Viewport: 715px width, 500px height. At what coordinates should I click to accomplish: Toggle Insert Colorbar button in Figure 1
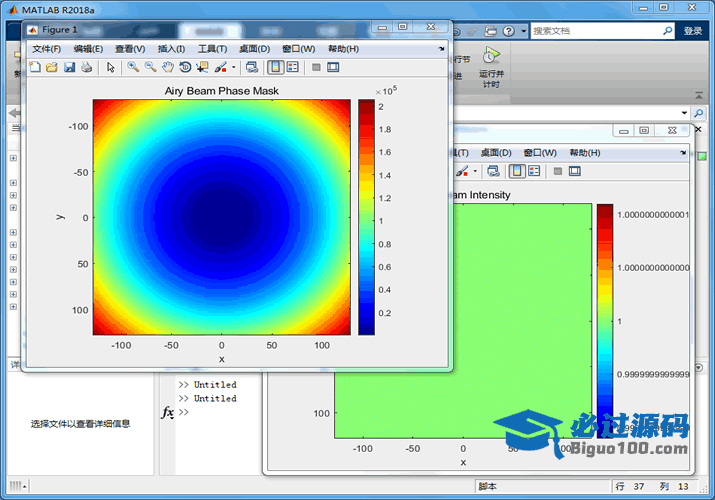(x=275, y=67)
